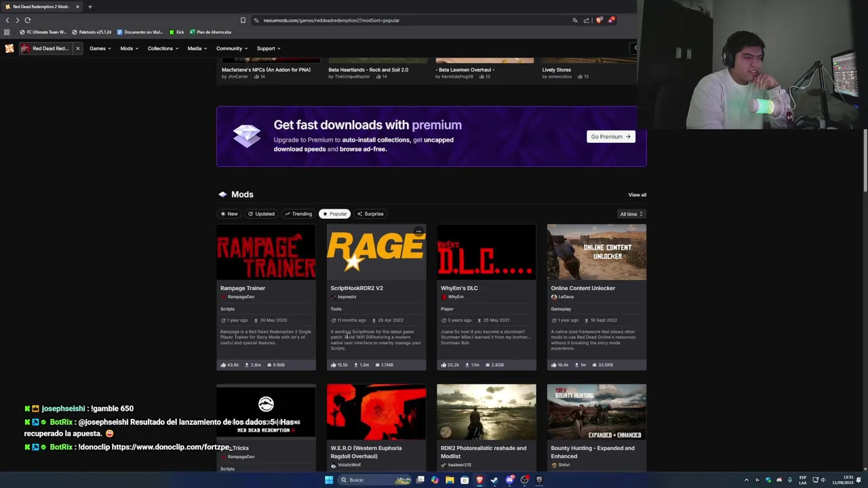Open the Paletools bookmark
This screenshot has height=488, width=868.
[x=92, y=32]
